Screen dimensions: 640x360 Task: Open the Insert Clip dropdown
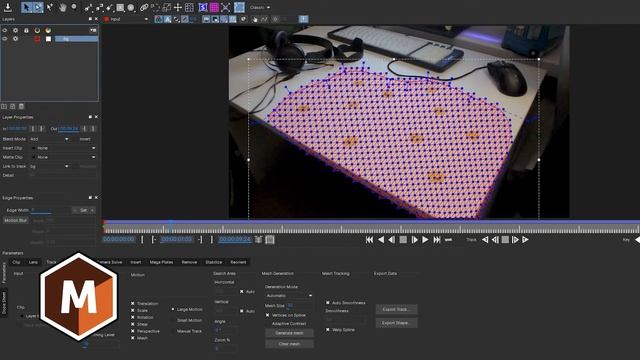click(63, 148)
